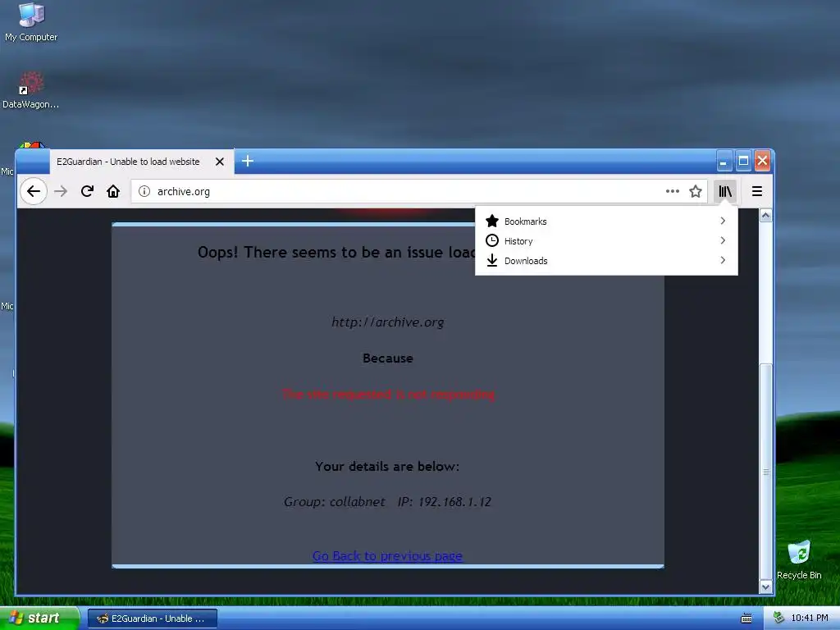Expand the Downloads submenu chevron

click(x=723, y=260)
